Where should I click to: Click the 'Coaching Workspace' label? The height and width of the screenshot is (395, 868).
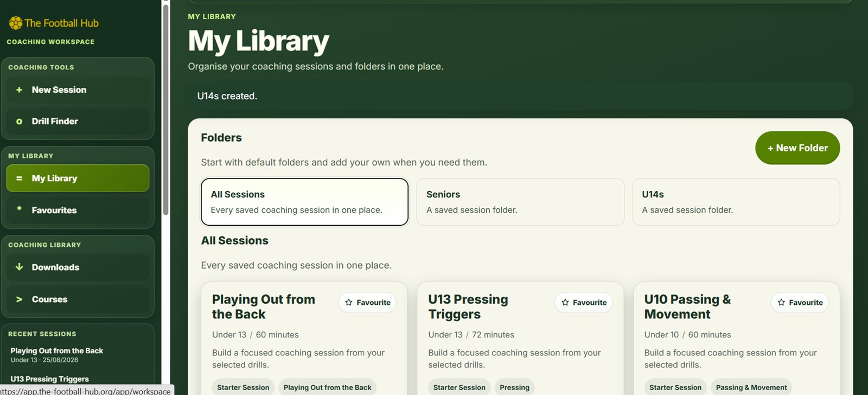pos(50,42)
